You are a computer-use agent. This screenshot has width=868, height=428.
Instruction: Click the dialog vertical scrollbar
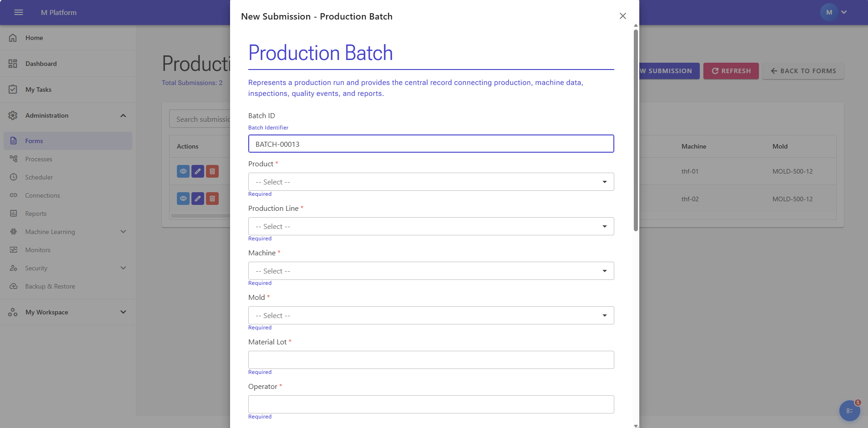click(x=636, y=130)
